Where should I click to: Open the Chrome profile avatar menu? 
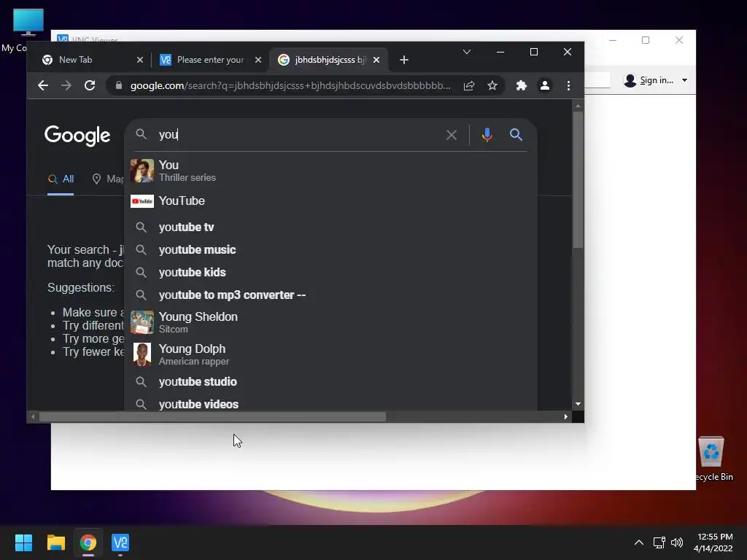click(x=544, y=86)
